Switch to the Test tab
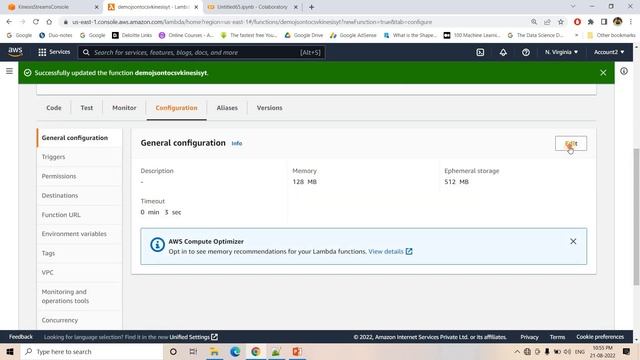This screenshot has width=640, height=360. click(x=87, y=108)
